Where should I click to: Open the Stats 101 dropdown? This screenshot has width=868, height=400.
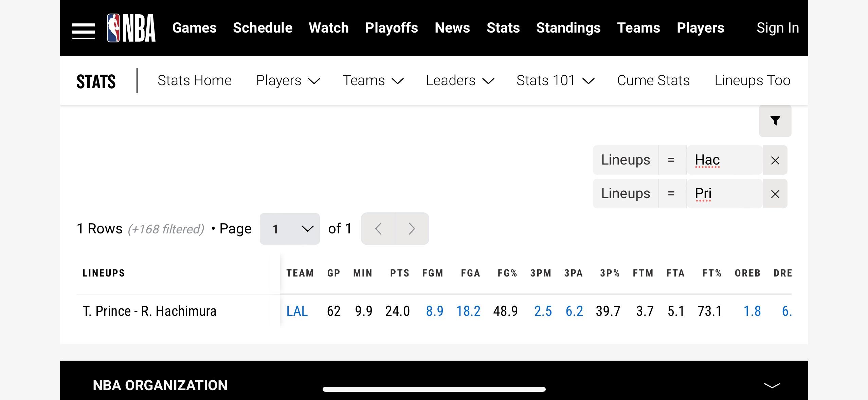(x=555, y=81)
